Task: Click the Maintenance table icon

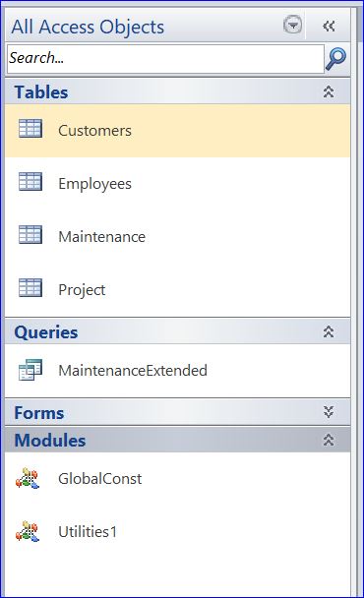Action: point(30,234)
